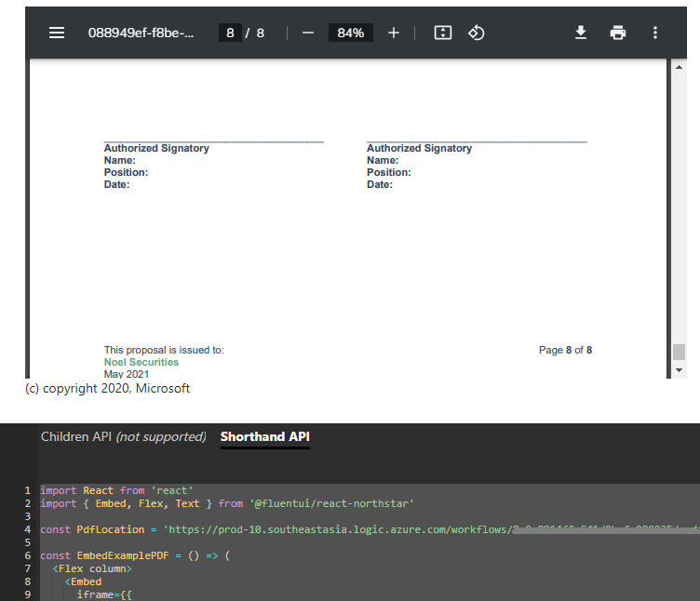Click the left Authorized Signatory label

156,148
